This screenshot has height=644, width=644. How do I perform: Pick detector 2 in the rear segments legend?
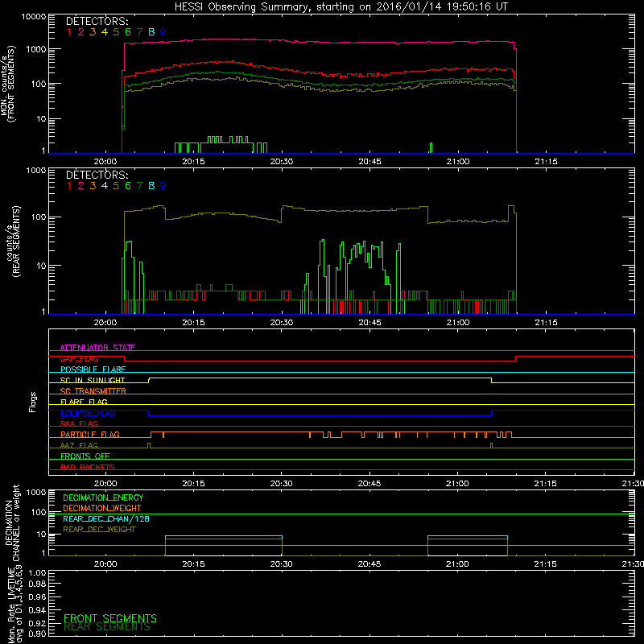pyautogui.click(x=81, y=186)
